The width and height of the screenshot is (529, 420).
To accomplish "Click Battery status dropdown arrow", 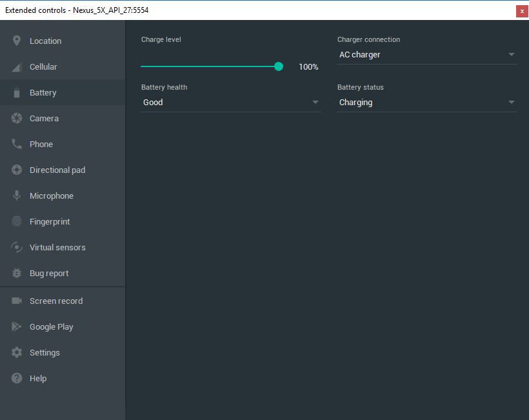I will pyautogui.click(x=512, y=102).
